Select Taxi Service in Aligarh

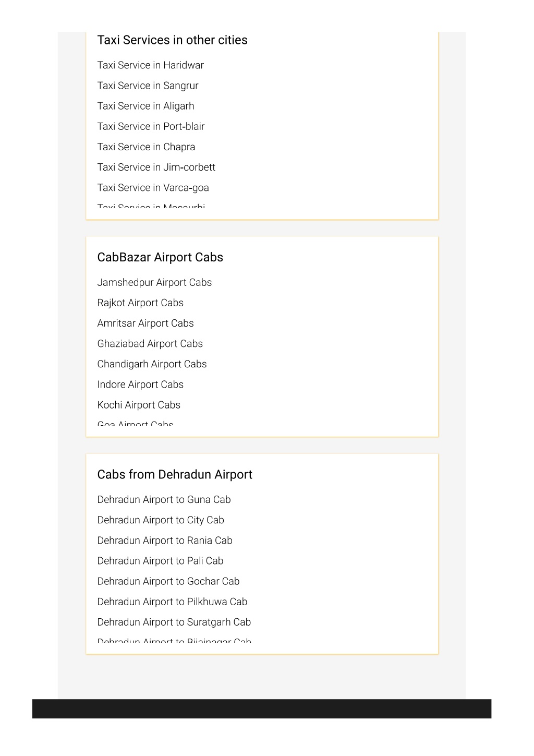tap(145, 106)
